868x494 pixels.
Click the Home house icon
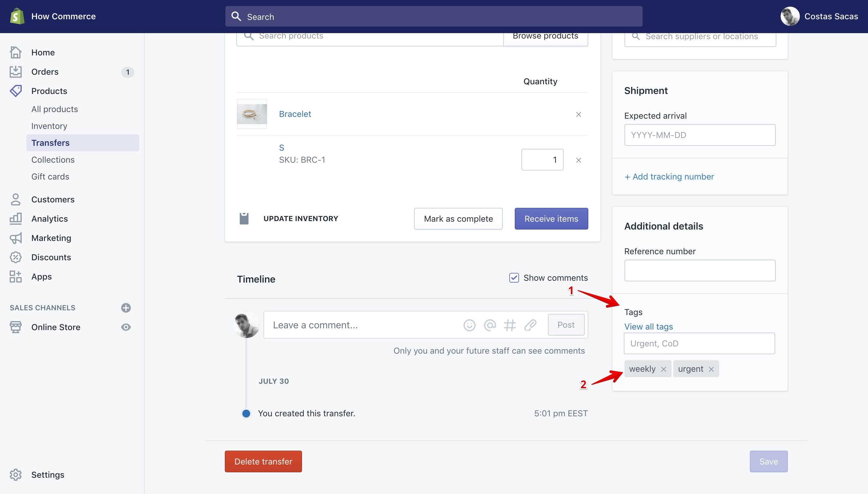click(x=16, y=52)
